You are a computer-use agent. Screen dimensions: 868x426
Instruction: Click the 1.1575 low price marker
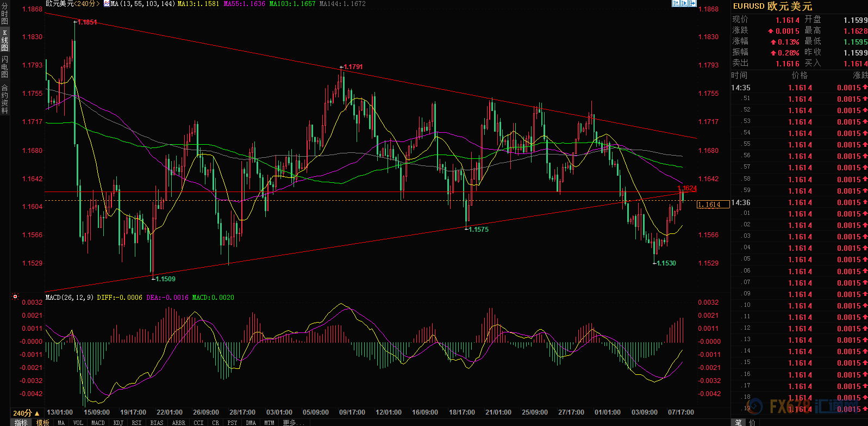click(x=478, y=230)
